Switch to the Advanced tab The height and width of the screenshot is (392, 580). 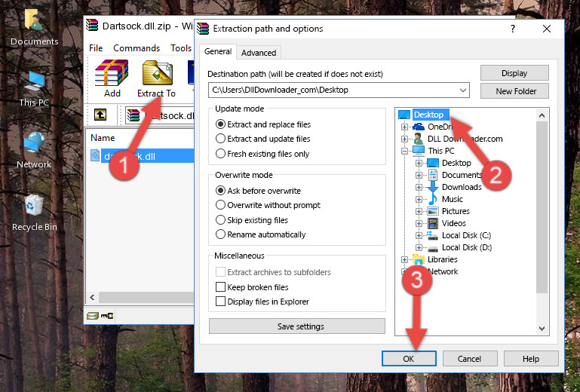pos(259,53)
